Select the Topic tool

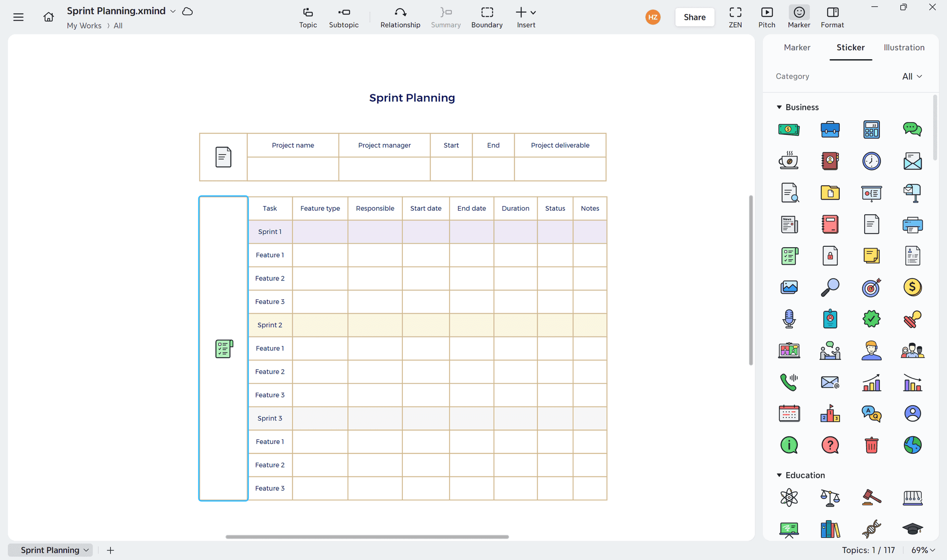(307, 17)
